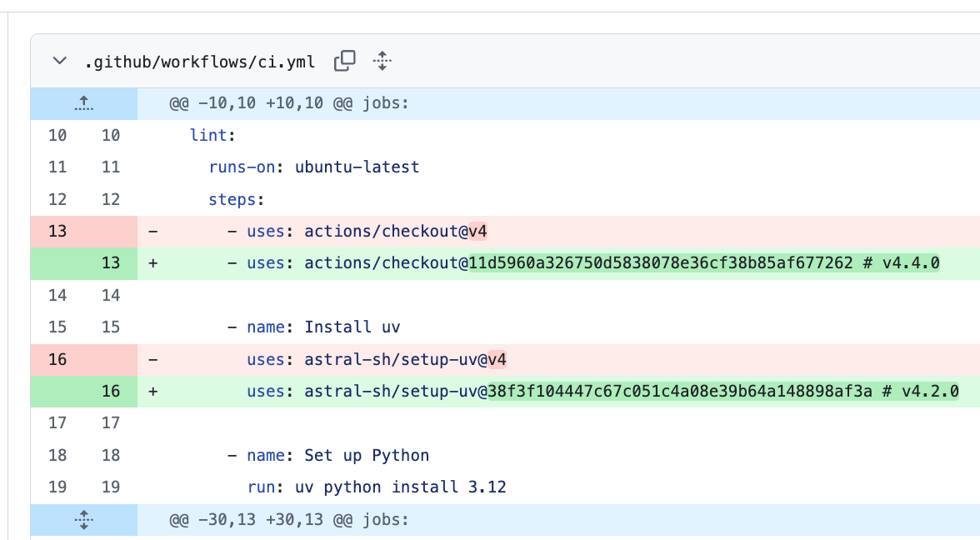Click removed line 'astral-sh/setup-uv@v4'
This screenshot has height=540, width=980.
(x=377, y=359)
